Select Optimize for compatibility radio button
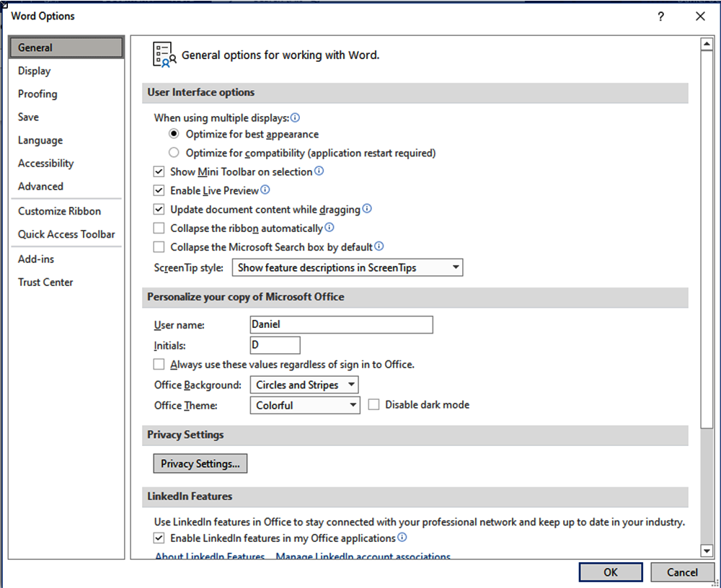Screen dimensions: 721x588 [x=174, y=153]
